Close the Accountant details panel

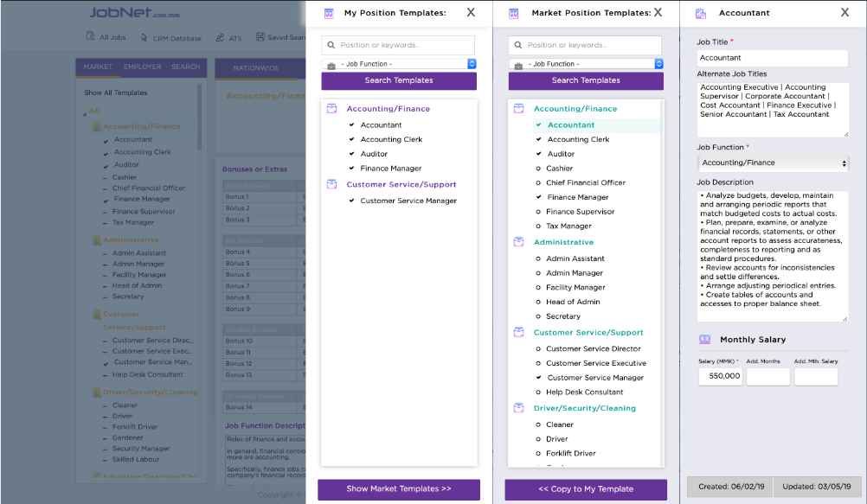pyautogui.click(x=845, y=12)
